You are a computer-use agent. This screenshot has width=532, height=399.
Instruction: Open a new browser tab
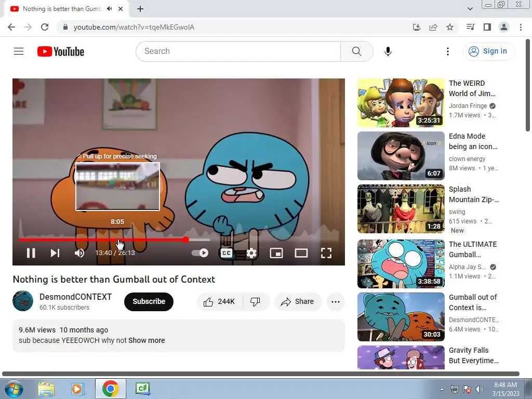point(140,9)
